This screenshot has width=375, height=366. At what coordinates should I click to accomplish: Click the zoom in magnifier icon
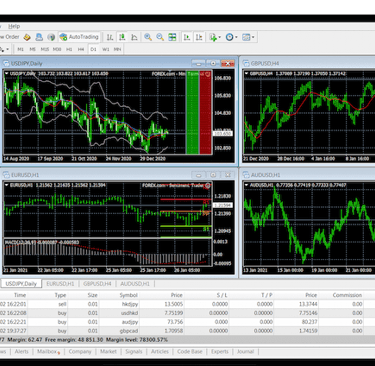click(148, 37)
